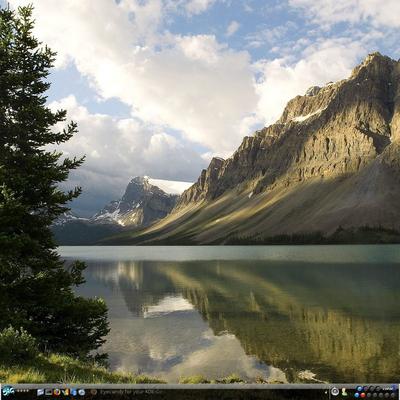The image size is (400, 400).
Task: Click the dark screen quick-launch icon
Action: click(49, 392)
